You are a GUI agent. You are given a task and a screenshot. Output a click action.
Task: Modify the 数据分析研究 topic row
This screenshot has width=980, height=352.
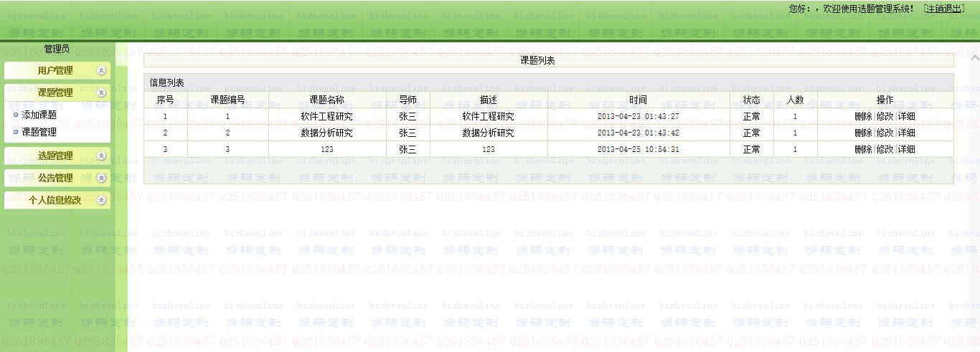coord(885,133)
